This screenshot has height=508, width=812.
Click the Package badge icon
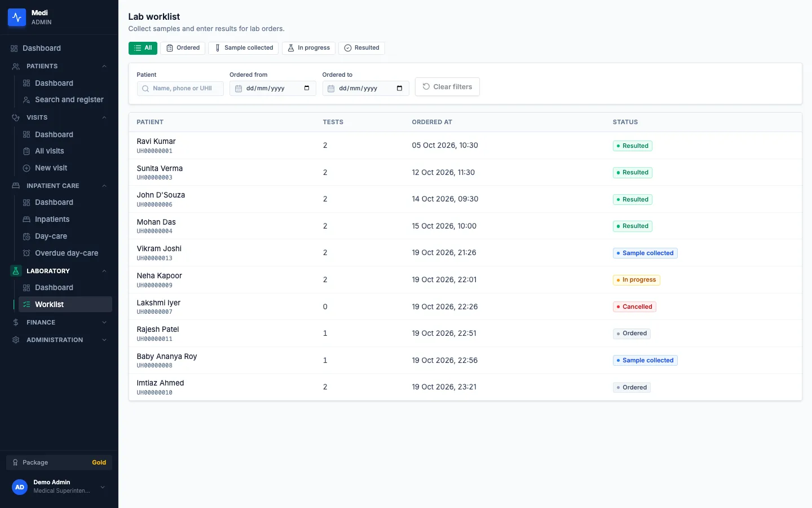[x=15, y=462]
